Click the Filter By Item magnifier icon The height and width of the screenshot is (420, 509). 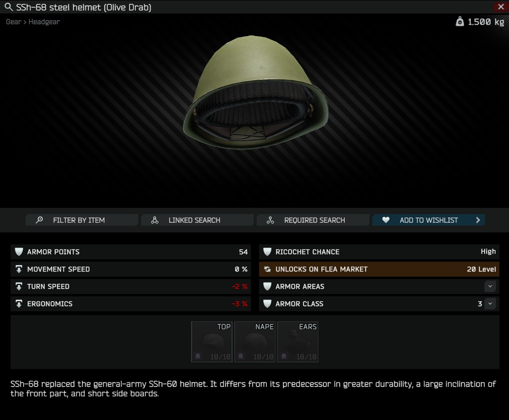pos(39,220)
